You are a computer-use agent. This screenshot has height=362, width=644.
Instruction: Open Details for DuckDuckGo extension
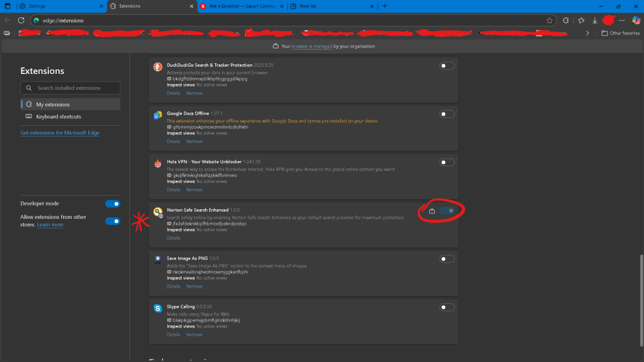[174, 93]
